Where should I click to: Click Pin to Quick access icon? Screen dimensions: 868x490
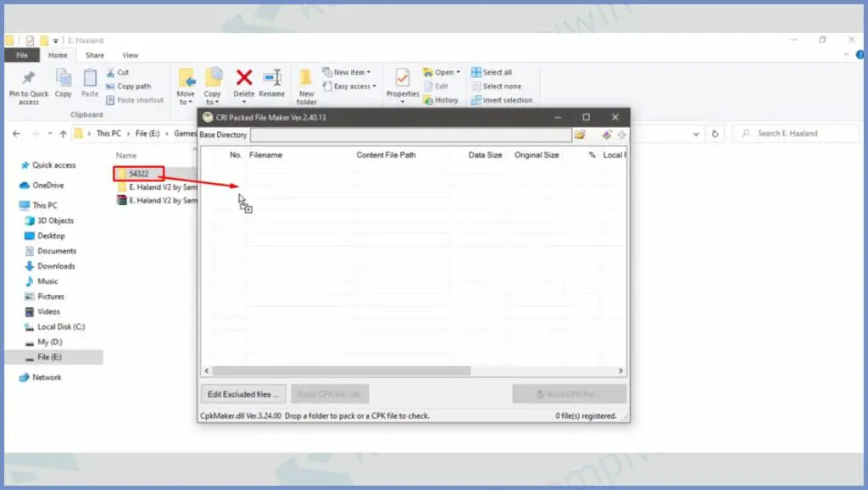[x=29, y=79]
